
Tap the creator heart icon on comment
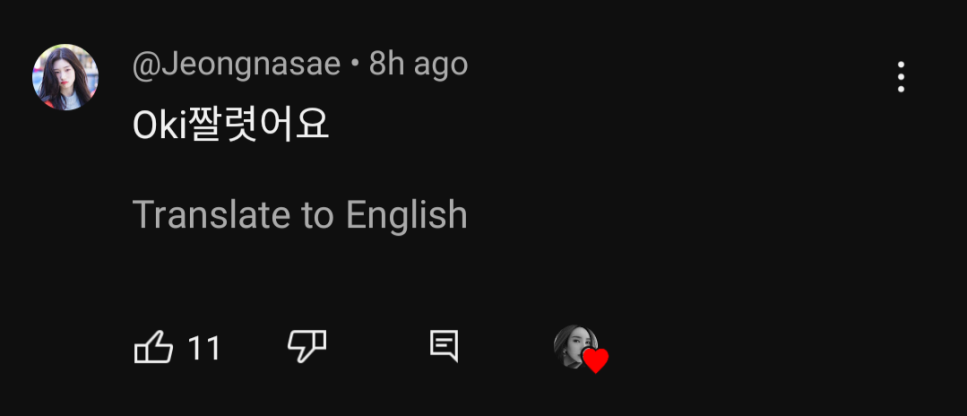595,360
